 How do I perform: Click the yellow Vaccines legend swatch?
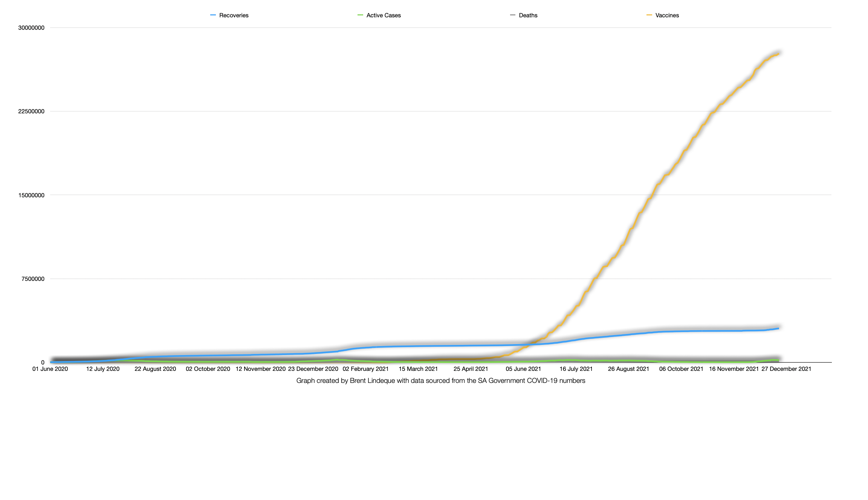pyautogui.click(x=649, y=15)
